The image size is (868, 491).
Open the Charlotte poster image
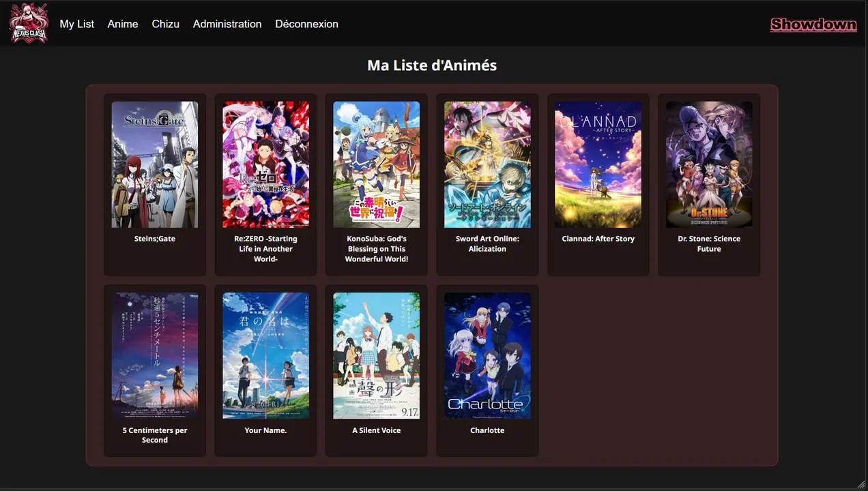click(487, 356)
